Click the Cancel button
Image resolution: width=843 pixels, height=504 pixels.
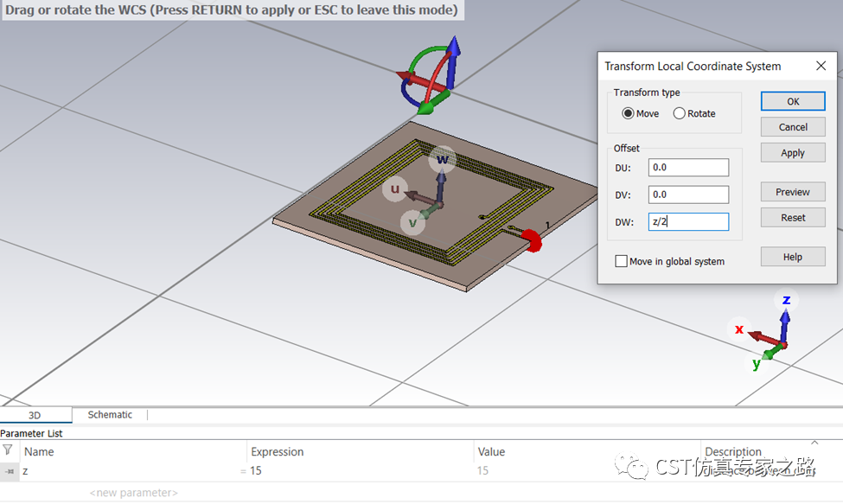click(793, 127)
